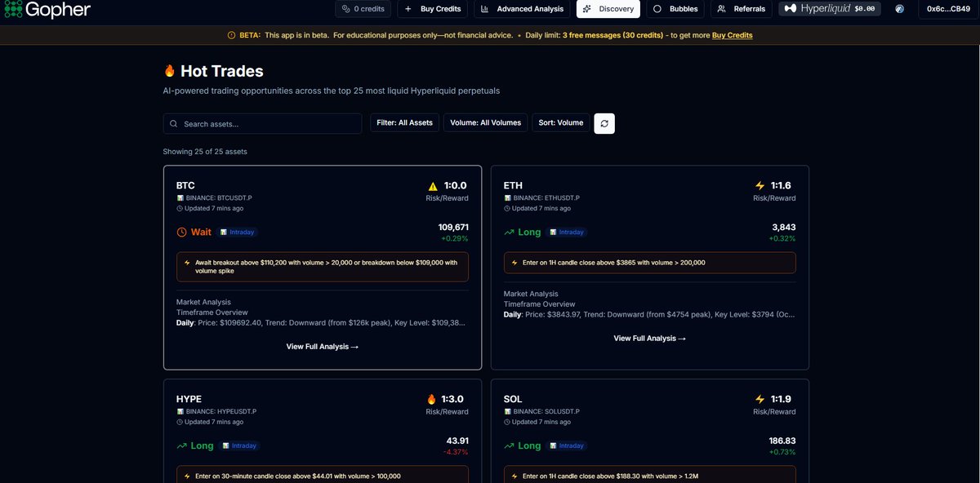This screenshot has height=483, width=980.
Task: Focus the Search assets field
Action: tap(262, 123)
